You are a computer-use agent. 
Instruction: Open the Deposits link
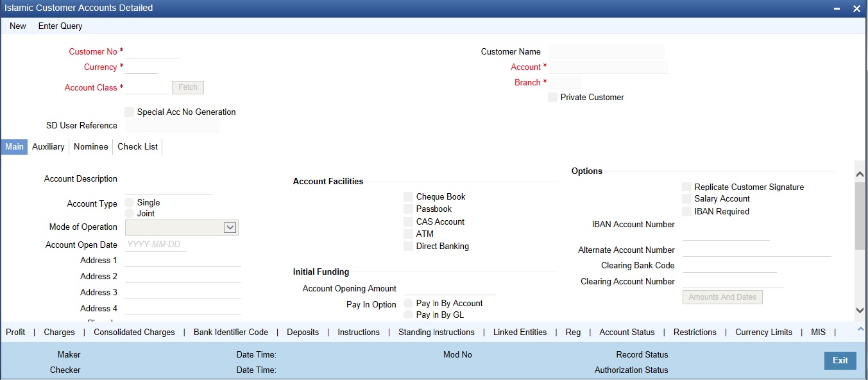[x=303, y=332]
